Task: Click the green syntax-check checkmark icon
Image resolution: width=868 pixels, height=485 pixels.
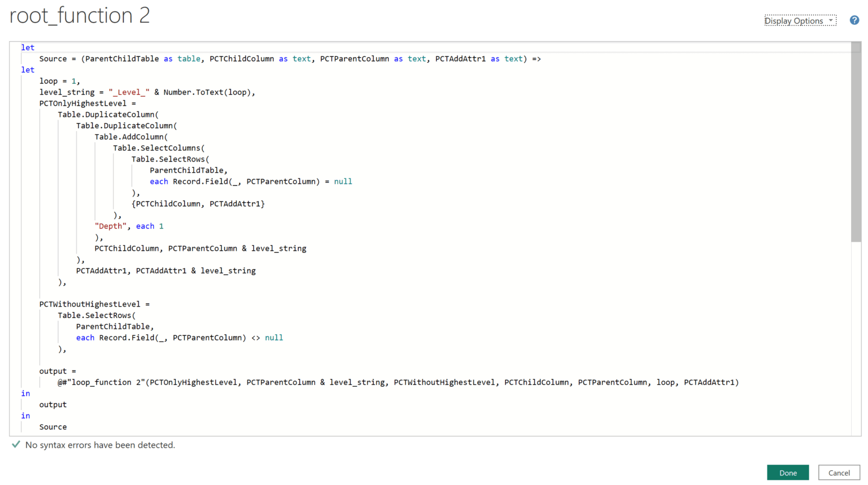Action: (15, 445)
